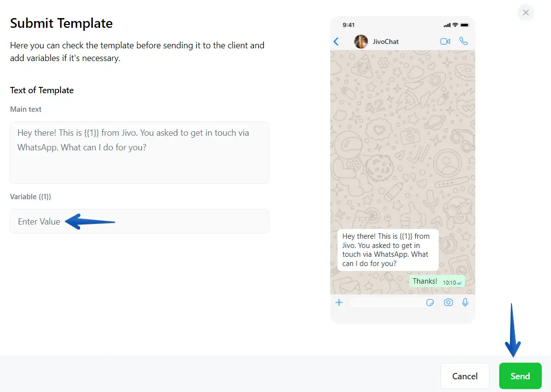
Task: Click inside the Main text template box
Action: pyautogui.click(x=140, y=152)
